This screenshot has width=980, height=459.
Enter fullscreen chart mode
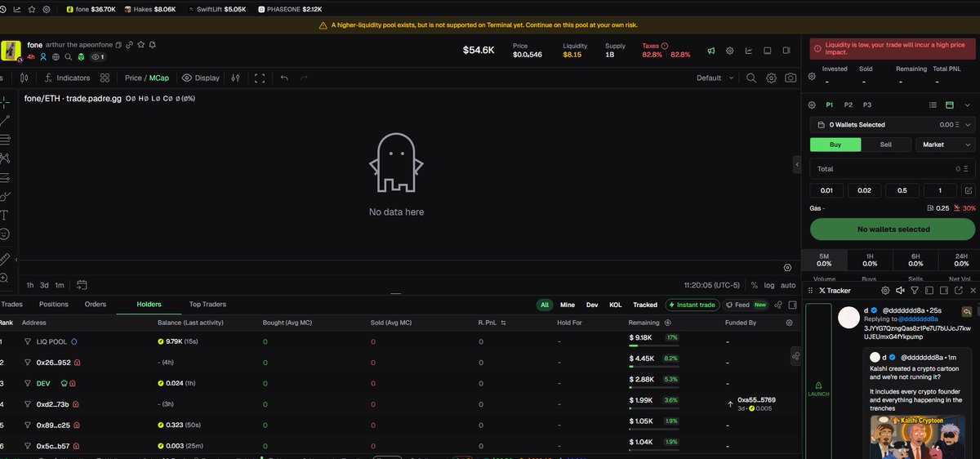click(261, 78)
